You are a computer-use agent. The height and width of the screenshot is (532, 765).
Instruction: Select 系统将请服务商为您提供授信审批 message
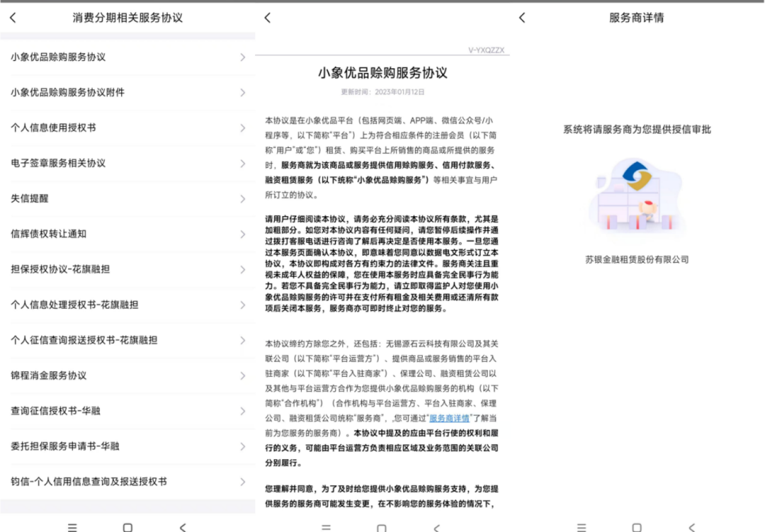pyautogui.click(x=637, y=130)
